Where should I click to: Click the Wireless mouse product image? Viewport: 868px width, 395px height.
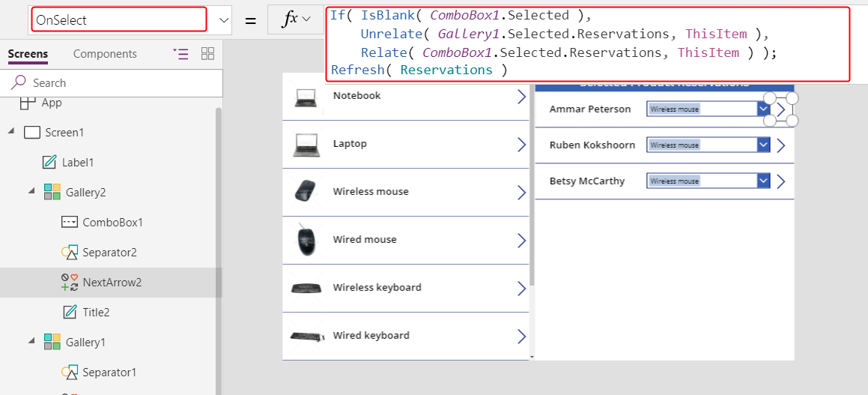[305, 192]
